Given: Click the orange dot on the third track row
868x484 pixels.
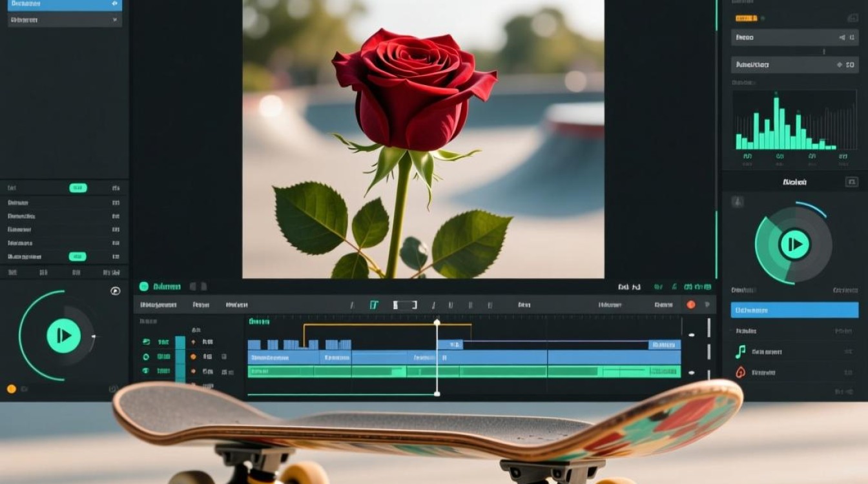Looking at the screenshot, I should click(x=192, y=371).
